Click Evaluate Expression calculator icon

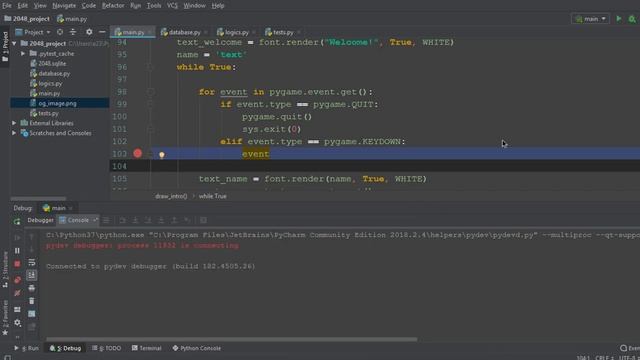203,220
